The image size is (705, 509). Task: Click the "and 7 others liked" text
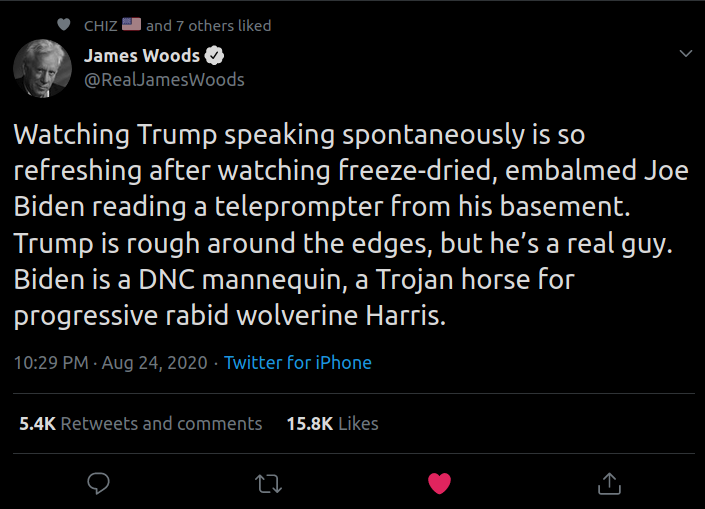pyautogui.click(x=208, y=25)
